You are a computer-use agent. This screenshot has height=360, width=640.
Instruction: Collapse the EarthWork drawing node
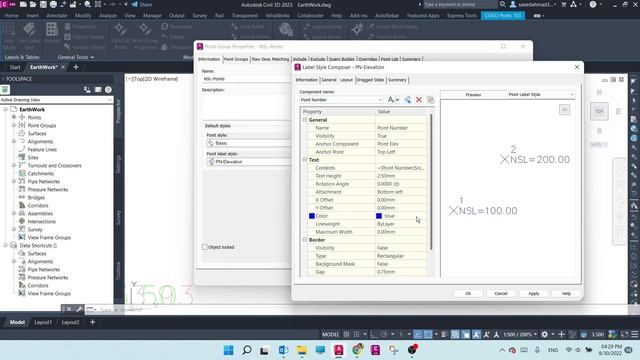pyautogui.click(x=6, y=109)
